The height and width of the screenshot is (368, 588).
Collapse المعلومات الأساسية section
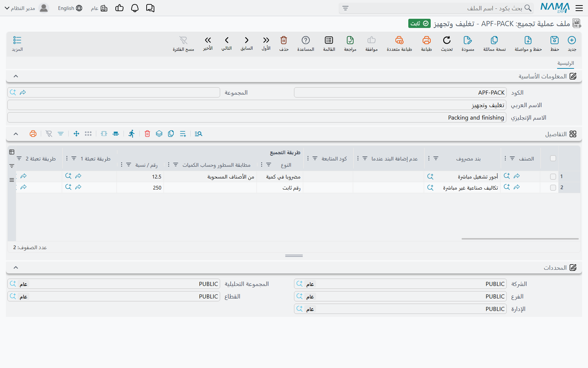16,76
